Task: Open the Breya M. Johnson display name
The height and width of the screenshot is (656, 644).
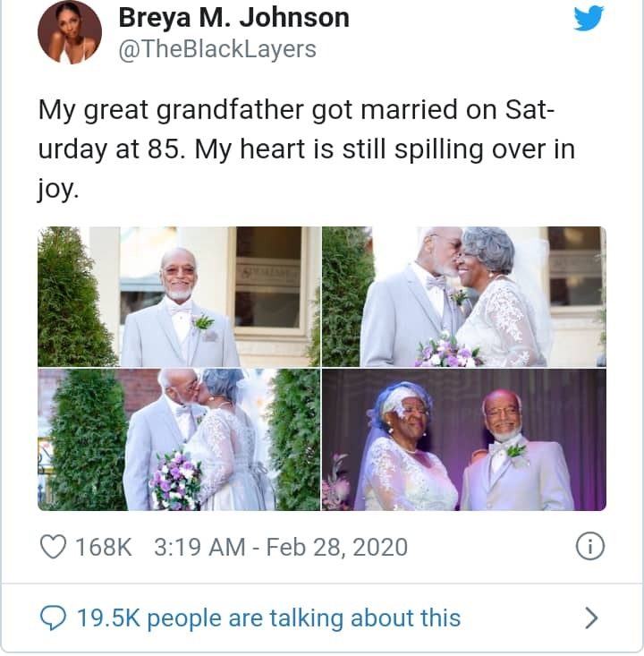Action: 233,19
